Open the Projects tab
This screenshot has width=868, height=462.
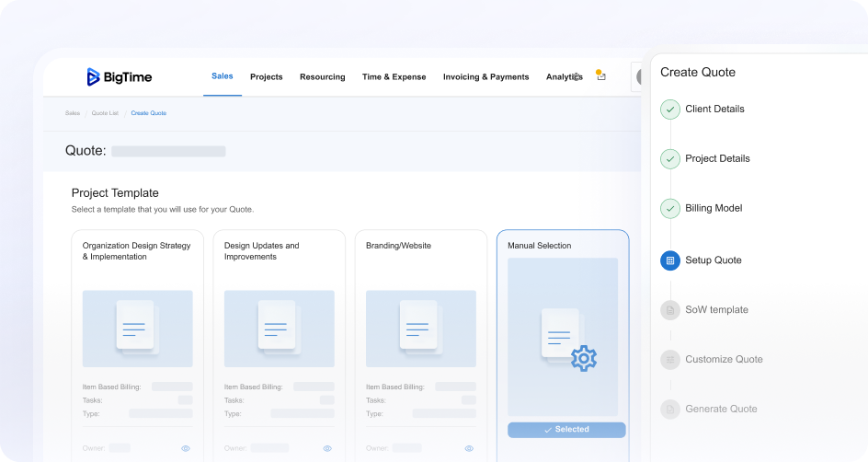[267, 77]
